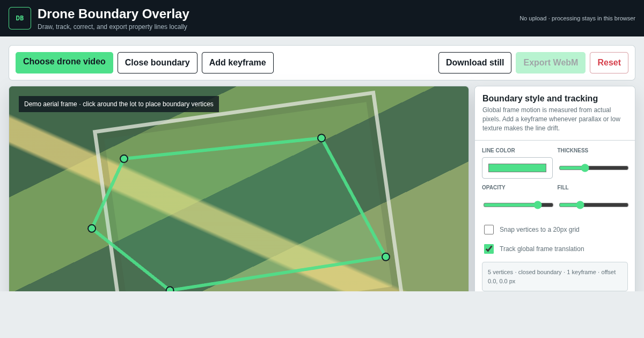This screenshot has height=338, width=644.
Task: Click the DB app logo icon
Action: (x=20, y=18)
